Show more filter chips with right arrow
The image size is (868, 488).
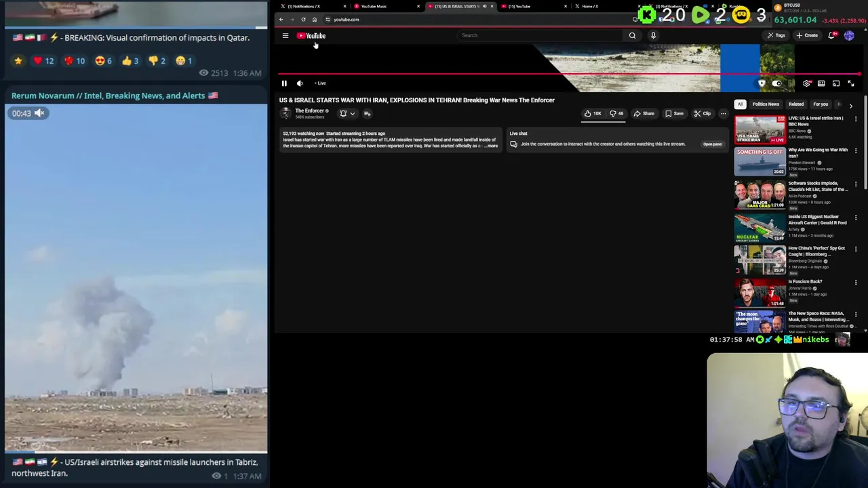coord(850,105)
